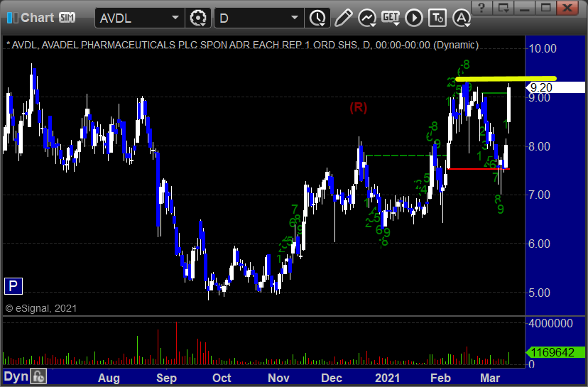Open the AVDL symbol dropdown
The width and height of the screenshot is (588, 387).
click(x=175, y=18)
